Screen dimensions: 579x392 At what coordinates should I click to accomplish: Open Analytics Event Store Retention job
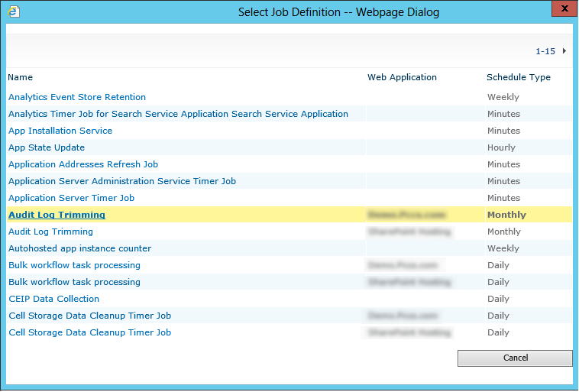pos(77,97)
